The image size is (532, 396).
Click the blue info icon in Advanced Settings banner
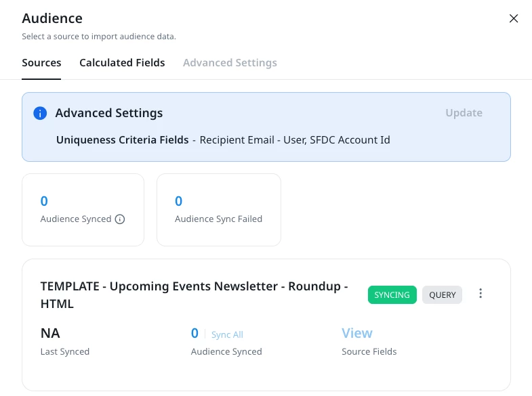[x=40, y=113]
